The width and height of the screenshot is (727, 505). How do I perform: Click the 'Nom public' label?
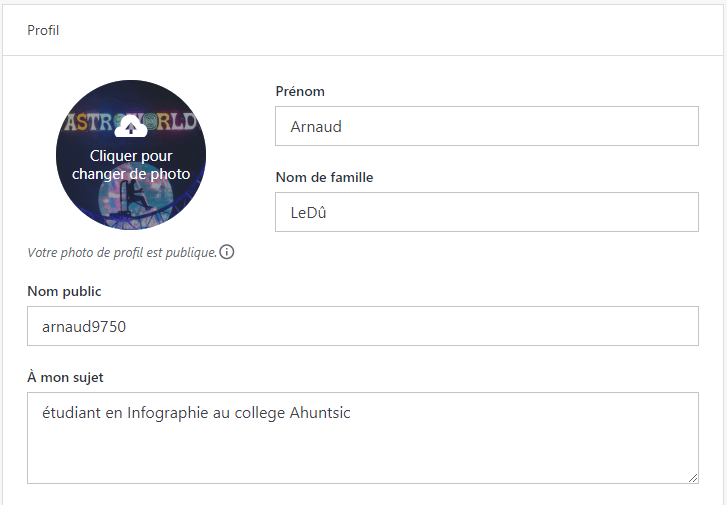[x=64, y=292]
